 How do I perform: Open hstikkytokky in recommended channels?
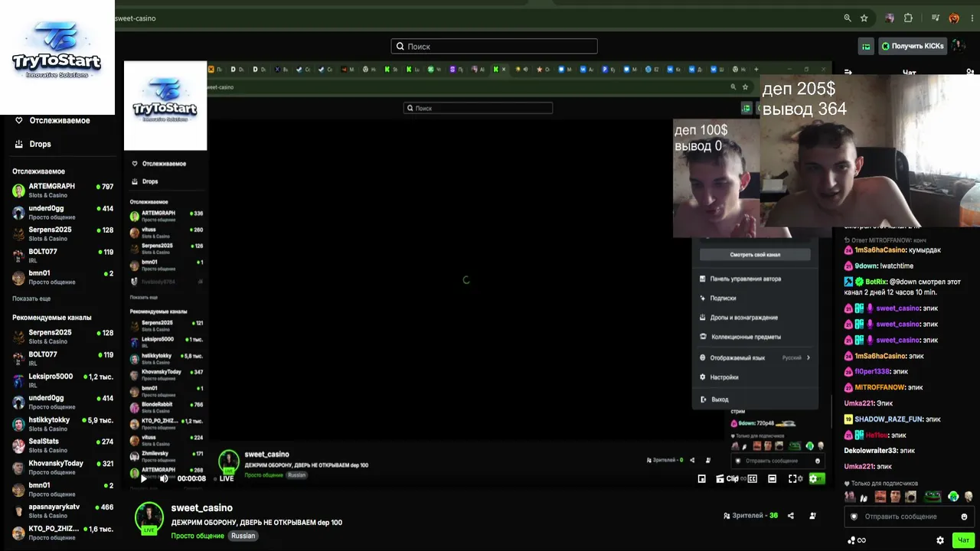tap(63, 424)
